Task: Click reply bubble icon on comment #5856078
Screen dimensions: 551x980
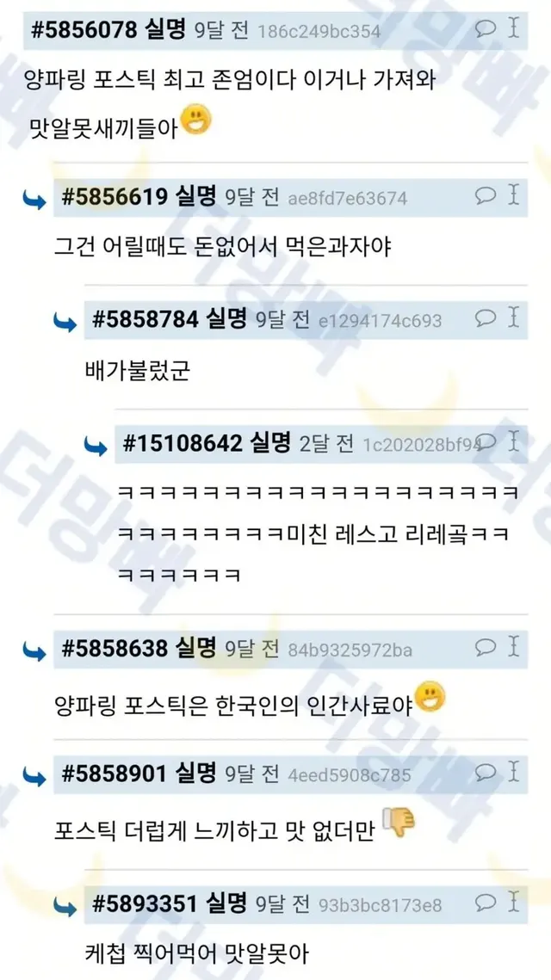Action: pos(486,28)
